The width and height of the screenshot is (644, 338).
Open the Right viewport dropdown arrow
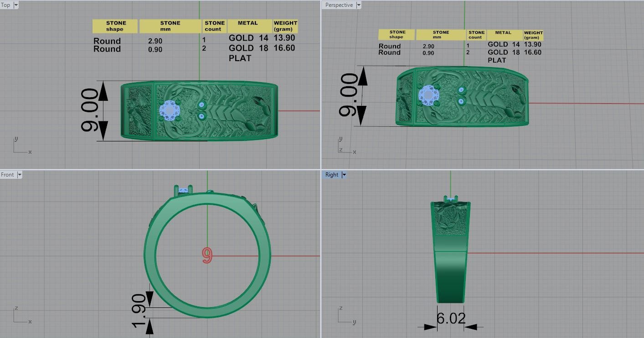344,175
